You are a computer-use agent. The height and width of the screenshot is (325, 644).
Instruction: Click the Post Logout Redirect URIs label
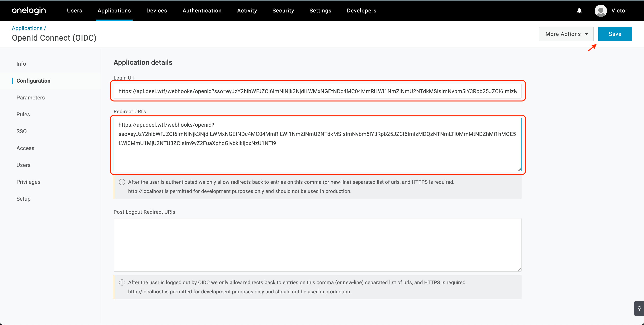144,212
